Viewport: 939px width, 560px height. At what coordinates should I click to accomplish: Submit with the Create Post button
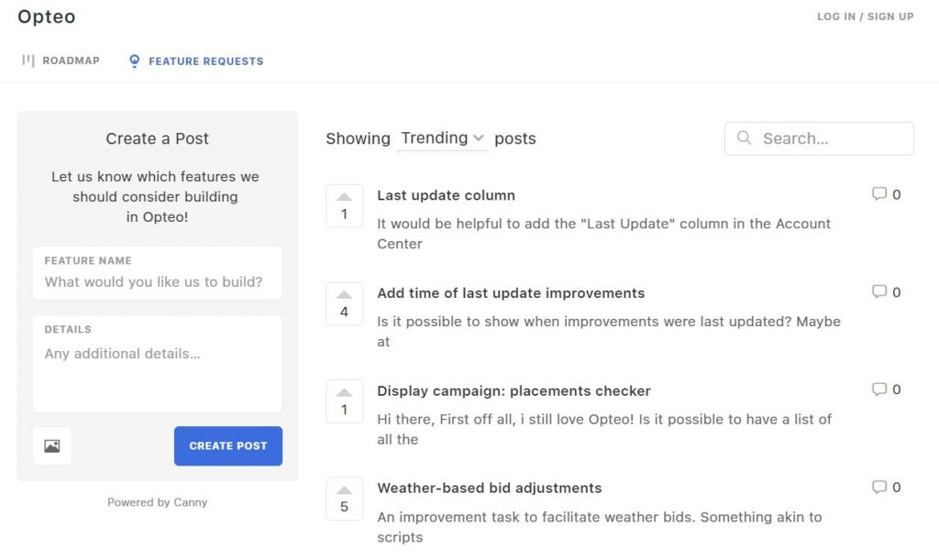click(x=228, y=445)
